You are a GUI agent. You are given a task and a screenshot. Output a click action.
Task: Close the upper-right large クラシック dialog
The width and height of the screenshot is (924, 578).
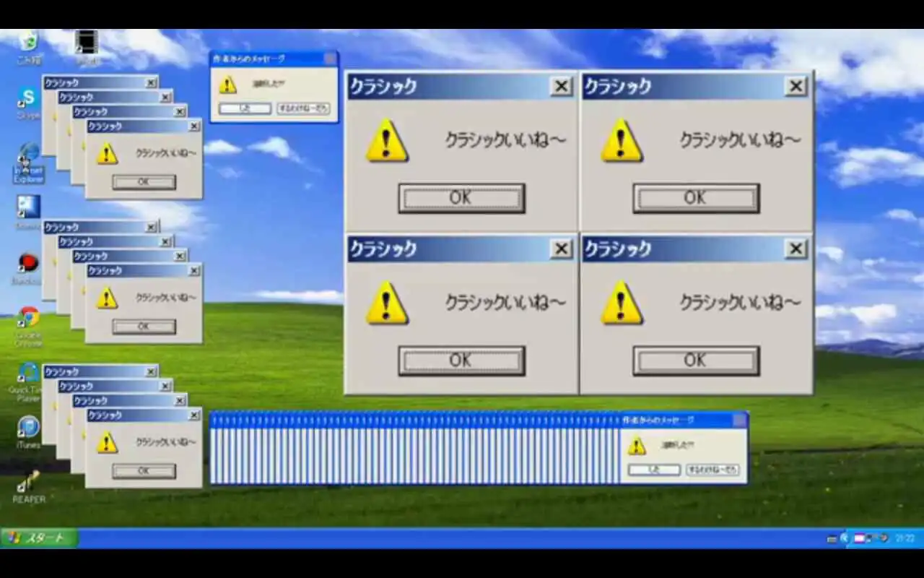pos(796,87)
